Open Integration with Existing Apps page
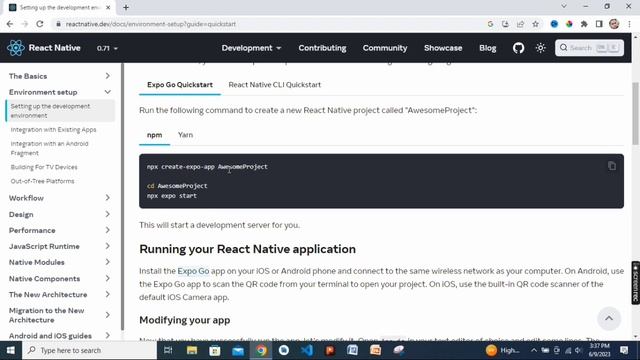The width and height of the screenshot is (640, 360). (x=53, y=130)
